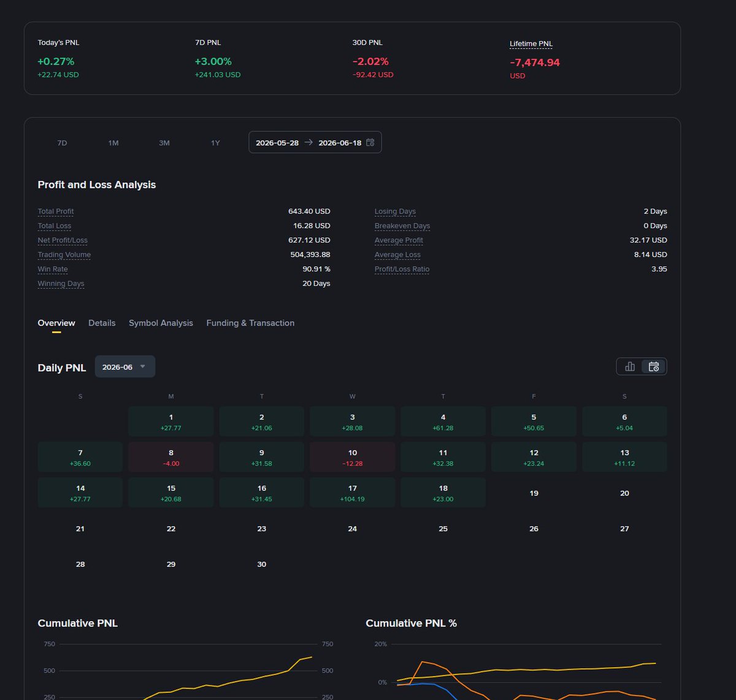The image size is (736, 700).
Task: Select losing day June 10 showing -12.28
Action: click(x=353, y=457)
